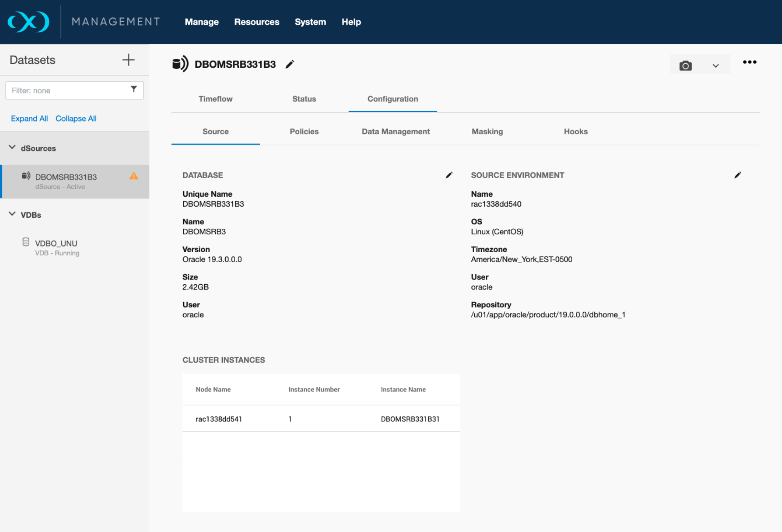Click the dataset filter input field
Viewport: 782px width, 532px height.
[x=67, y=90]
